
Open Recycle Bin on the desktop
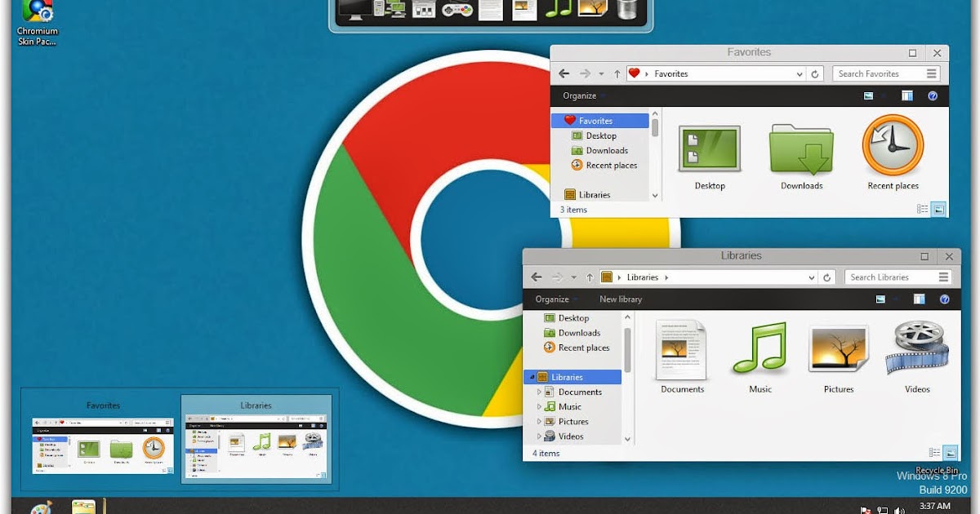[937, 469]
